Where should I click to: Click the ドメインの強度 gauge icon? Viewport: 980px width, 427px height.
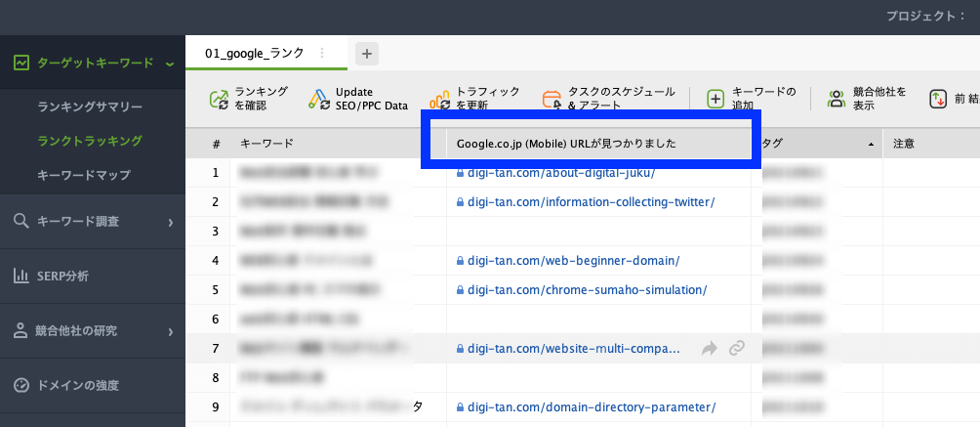[x=21, y=385]
